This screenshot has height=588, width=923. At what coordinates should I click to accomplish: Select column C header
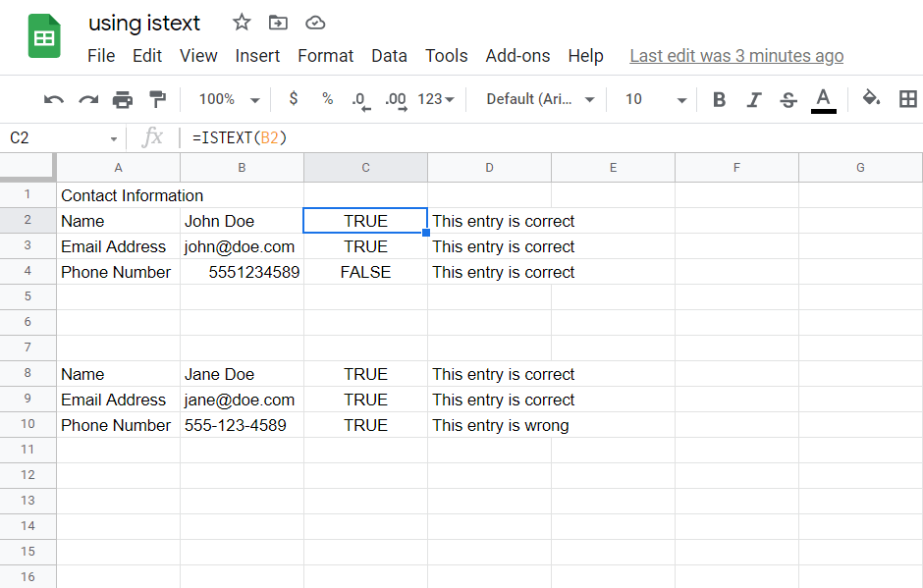pyautogui.click(x=365, y=168)
